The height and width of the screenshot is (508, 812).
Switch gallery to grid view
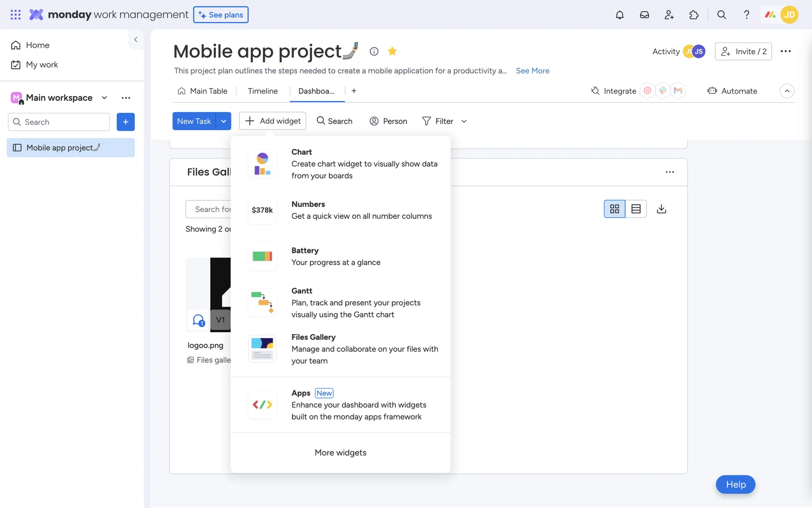click(x=614, y=209)
